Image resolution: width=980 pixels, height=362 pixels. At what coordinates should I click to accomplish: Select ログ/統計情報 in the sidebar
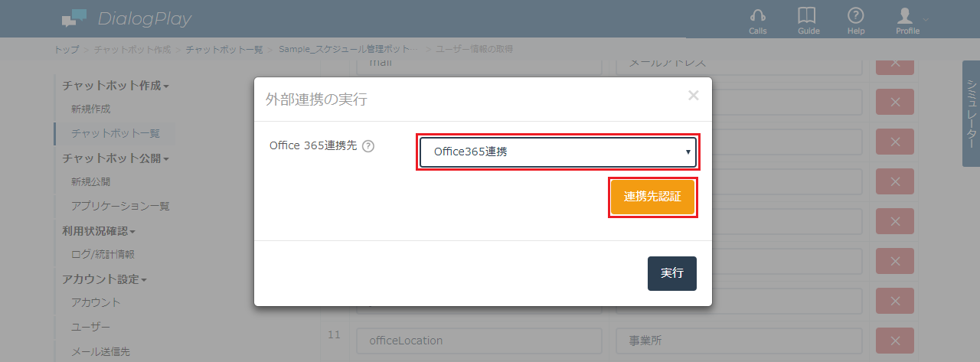point(103,254)
